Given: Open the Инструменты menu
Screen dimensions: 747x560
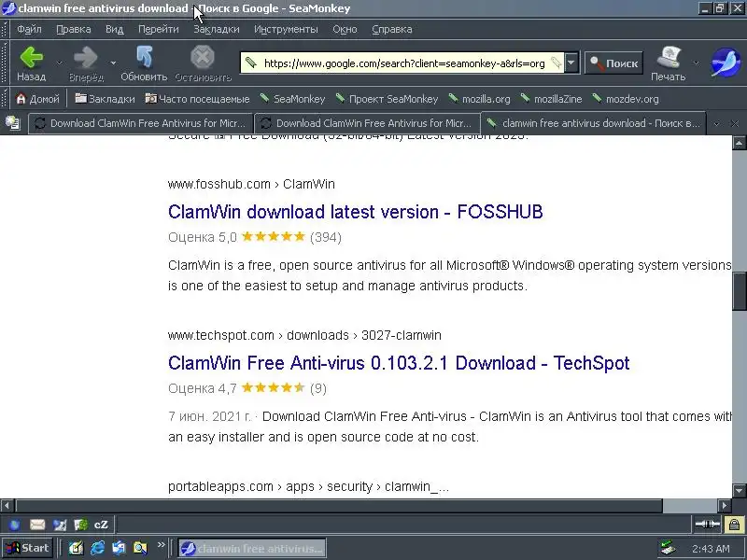Looking at the screenshot, I should (x=286, y=29).
